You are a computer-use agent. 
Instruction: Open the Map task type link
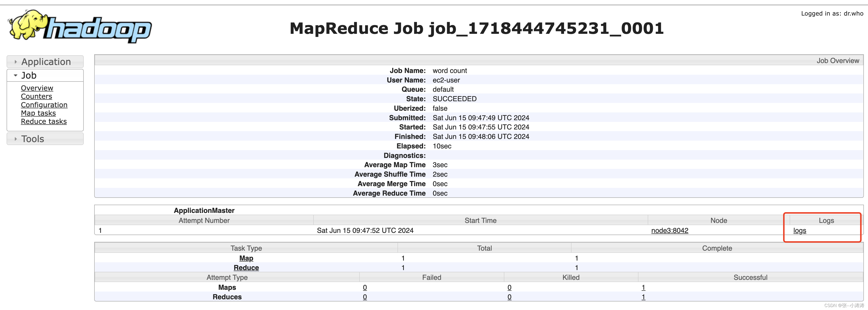246,258
